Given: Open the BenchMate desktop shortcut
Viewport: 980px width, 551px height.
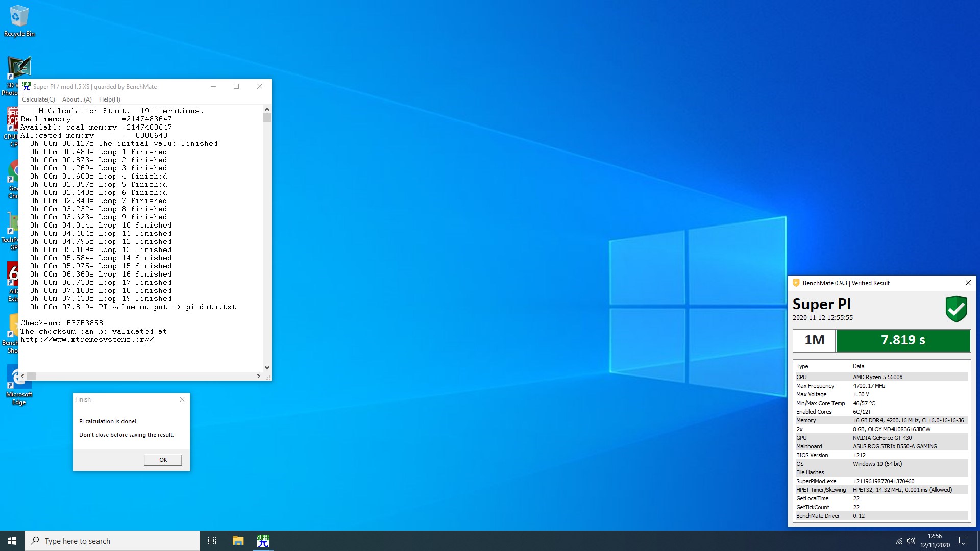Looking at the screenshot, I should coord(10,334).
